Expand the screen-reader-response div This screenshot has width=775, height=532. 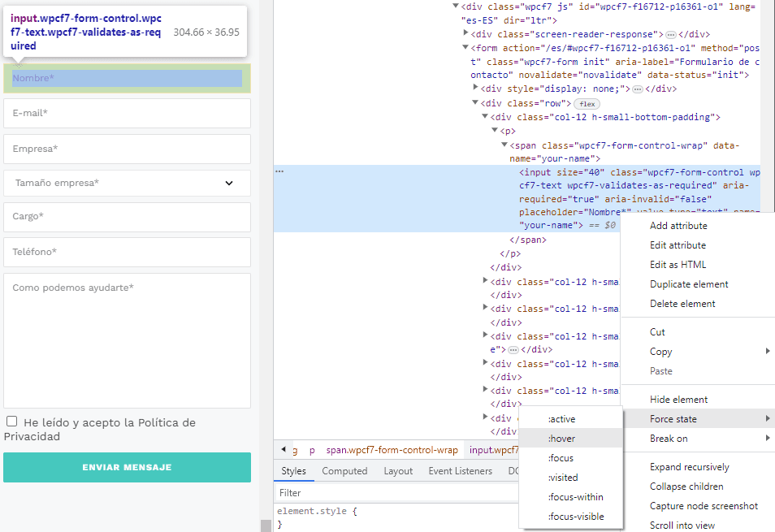pos(465,33)
